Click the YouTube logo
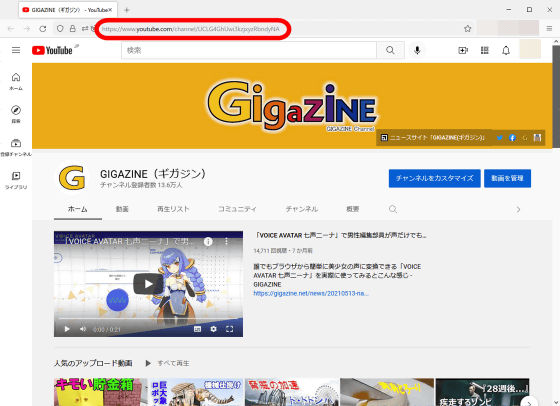The image size is (560, 406). pyautogui.click(x=52, y=50)
